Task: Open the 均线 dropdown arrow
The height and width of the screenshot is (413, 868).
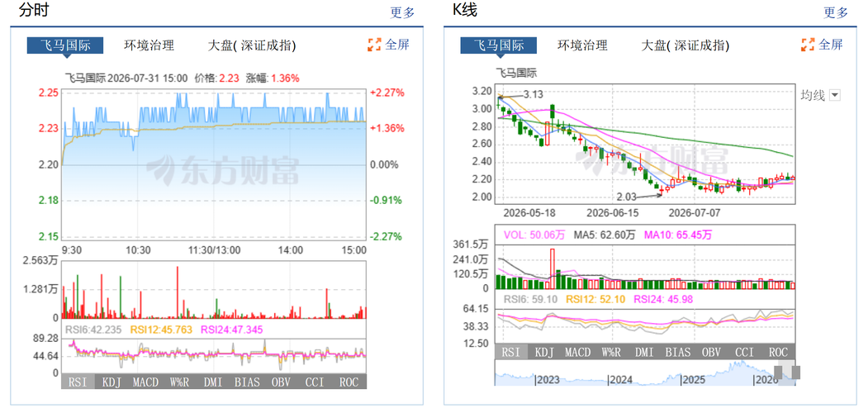Action: point(835,95)
